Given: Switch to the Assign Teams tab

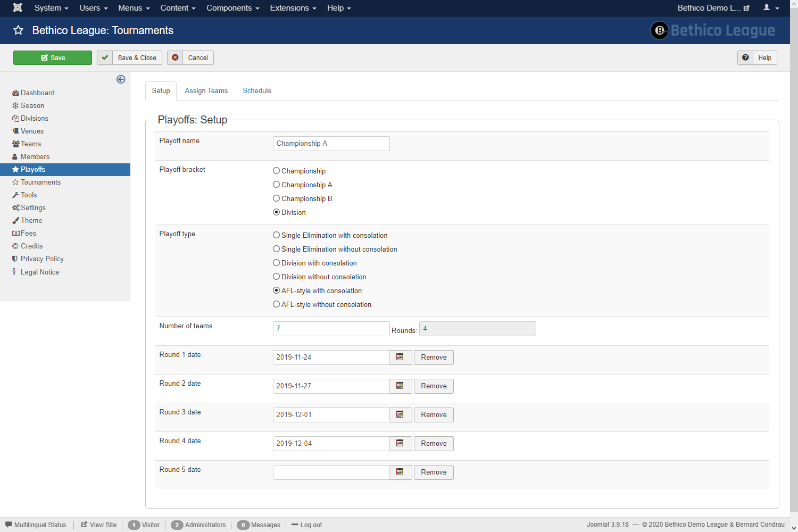Looking at the screenshot, I should pyautogui.click(x=206, y=91).
